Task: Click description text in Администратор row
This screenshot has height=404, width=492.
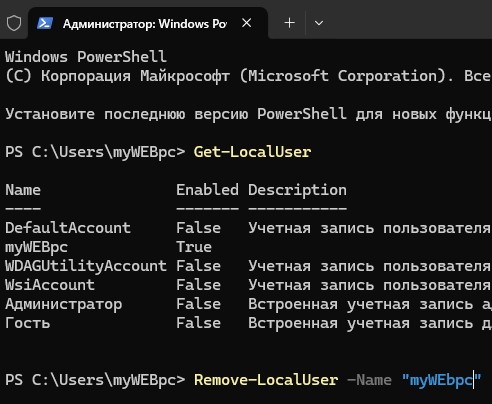Action: (x=370, y=304)
